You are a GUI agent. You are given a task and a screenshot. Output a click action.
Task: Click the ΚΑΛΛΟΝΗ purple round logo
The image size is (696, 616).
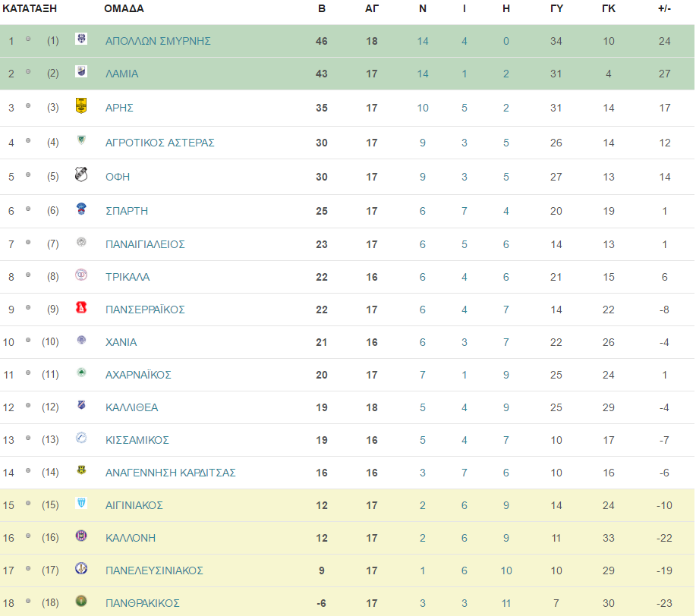(x=81, y=536)
